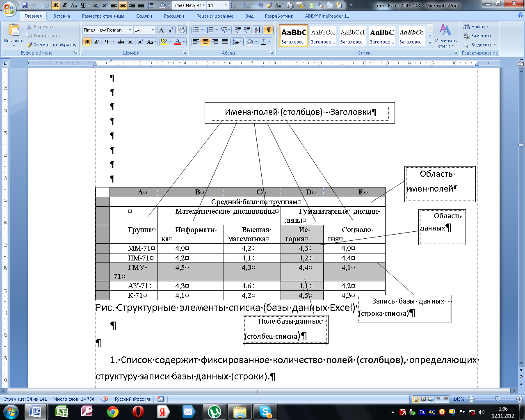Viewport: 525px width, 420px height.
Task: Switch to Print Layout view in status bar
Action: [416, 399]
